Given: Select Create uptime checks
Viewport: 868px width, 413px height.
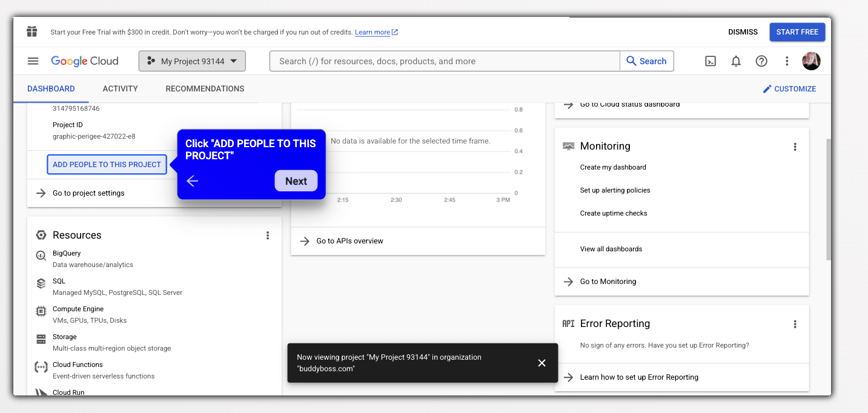Looking at the screenshot, I should click(614, 213).
